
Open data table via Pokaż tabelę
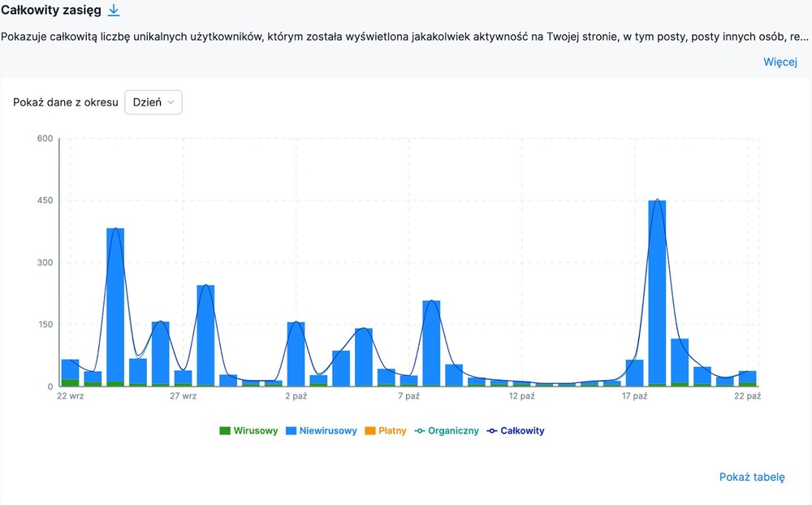[x=752, y=477]
